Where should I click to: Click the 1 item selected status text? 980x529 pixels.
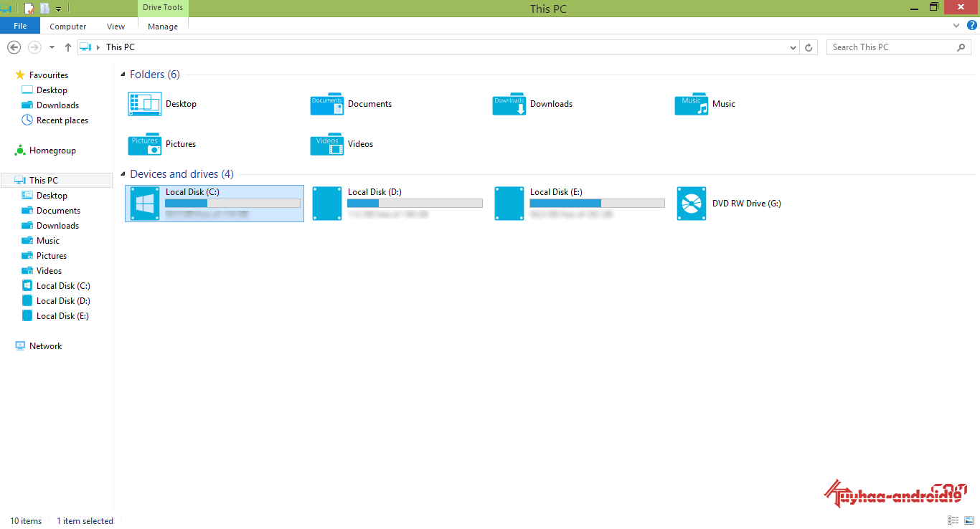[85, 521]
